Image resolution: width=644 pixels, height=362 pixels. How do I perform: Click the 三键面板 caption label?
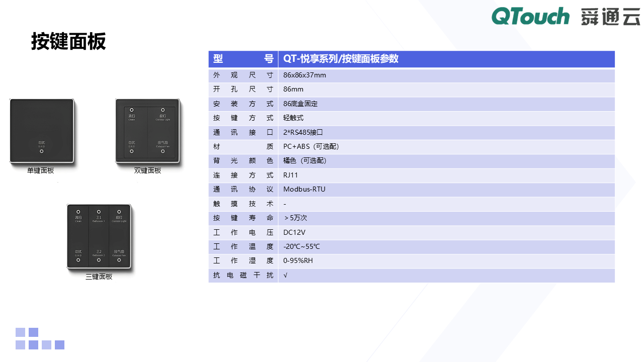coord(99,276)
